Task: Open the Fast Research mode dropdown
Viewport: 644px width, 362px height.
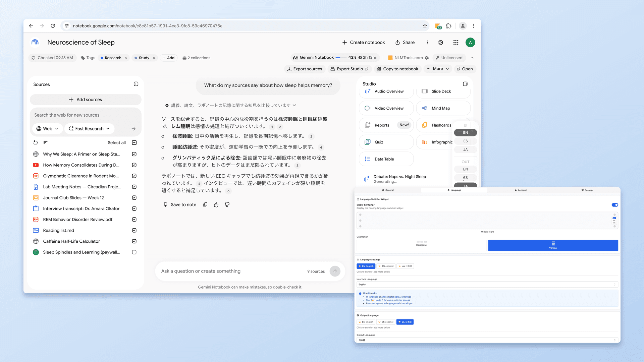Action: [89, 129]
